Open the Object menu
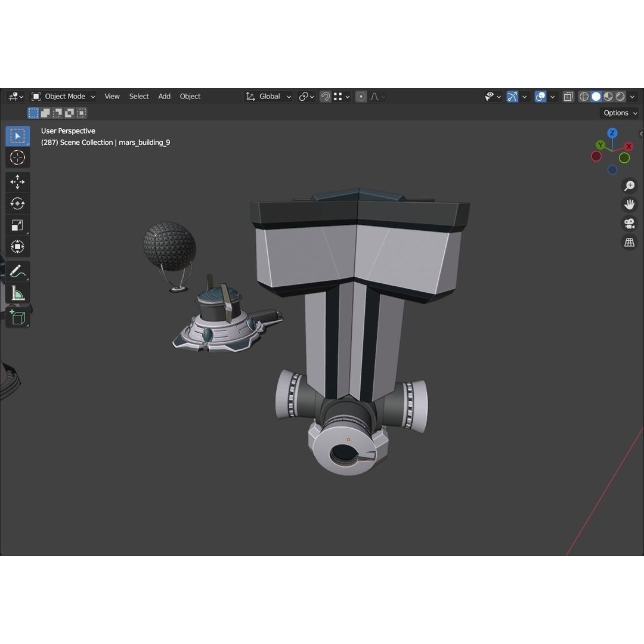The image size is (644, 644). (190, 96)
